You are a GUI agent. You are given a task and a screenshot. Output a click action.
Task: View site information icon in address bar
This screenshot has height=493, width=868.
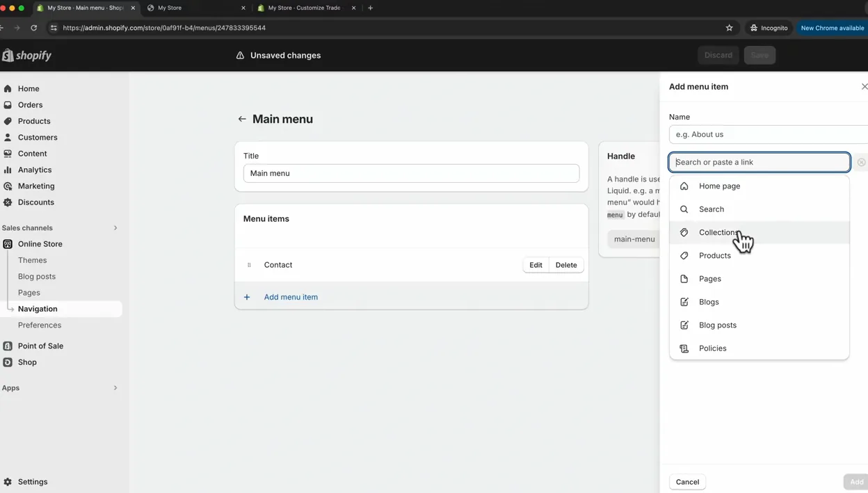(x=54, y=28)
